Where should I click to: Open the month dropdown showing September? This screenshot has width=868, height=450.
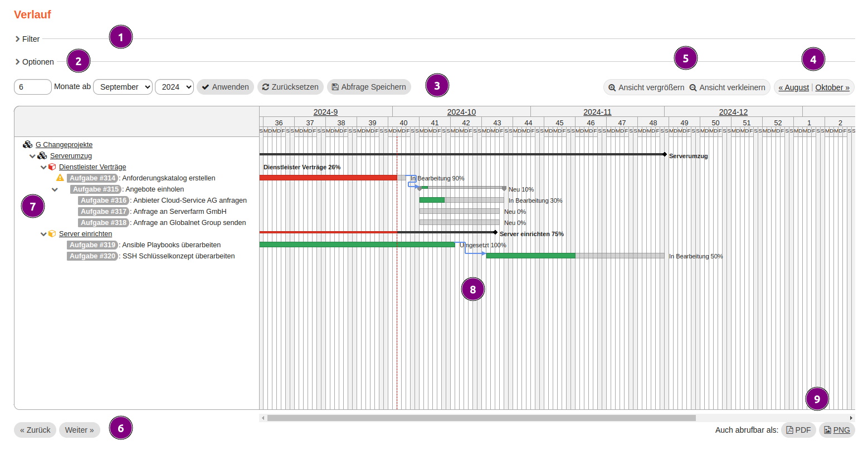[x=123, y=87]
